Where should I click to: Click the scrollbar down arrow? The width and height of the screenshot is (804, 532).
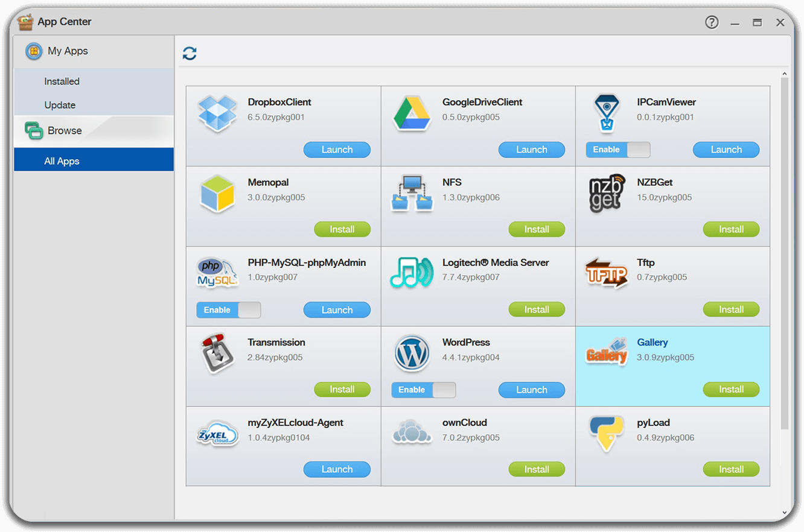pyautogui.click(x=785, y=512)
